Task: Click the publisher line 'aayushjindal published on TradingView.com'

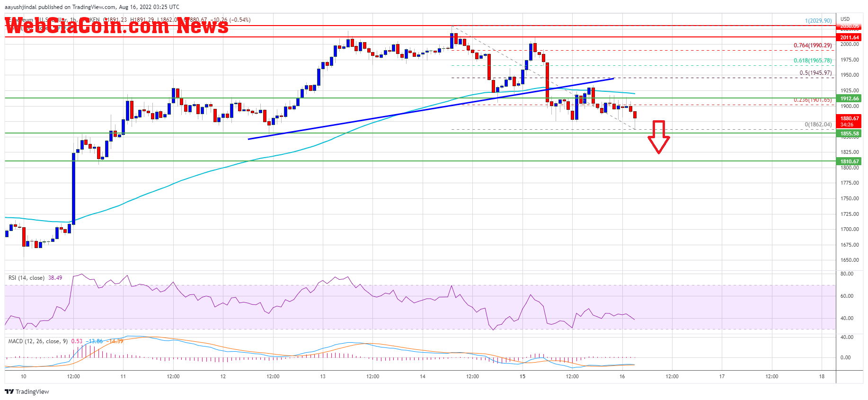Action: [x=60, y=7]
